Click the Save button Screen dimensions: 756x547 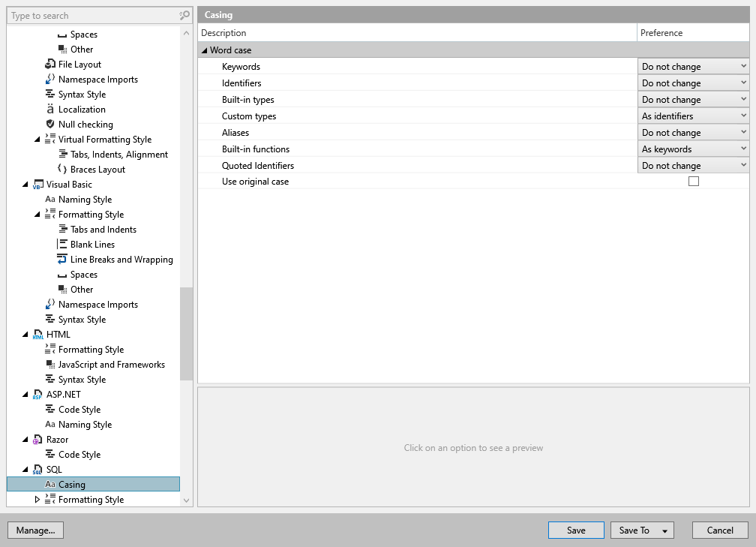[576, 530]
